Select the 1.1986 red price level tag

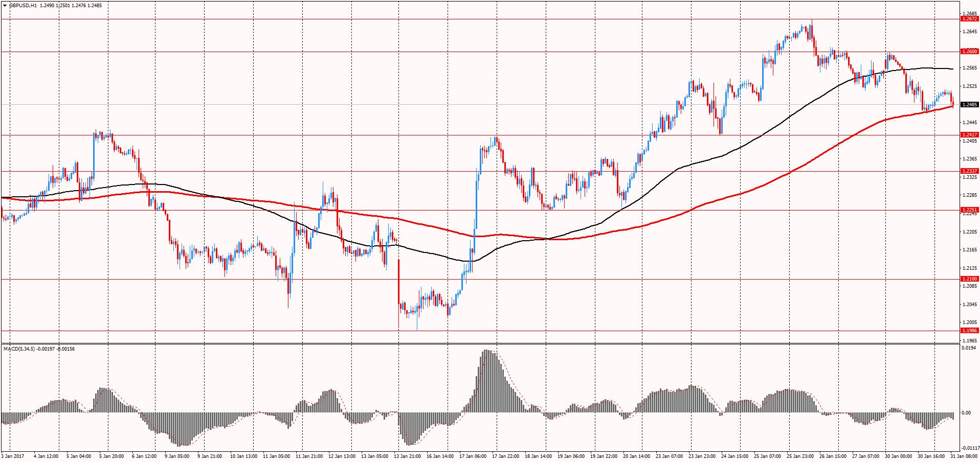[x=969, y=331]
